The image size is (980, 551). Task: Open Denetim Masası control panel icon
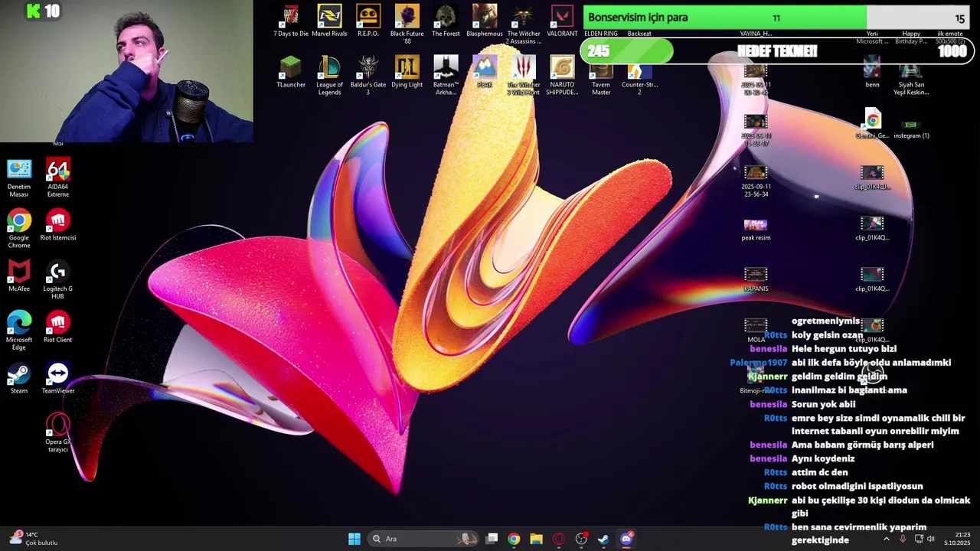19,178
